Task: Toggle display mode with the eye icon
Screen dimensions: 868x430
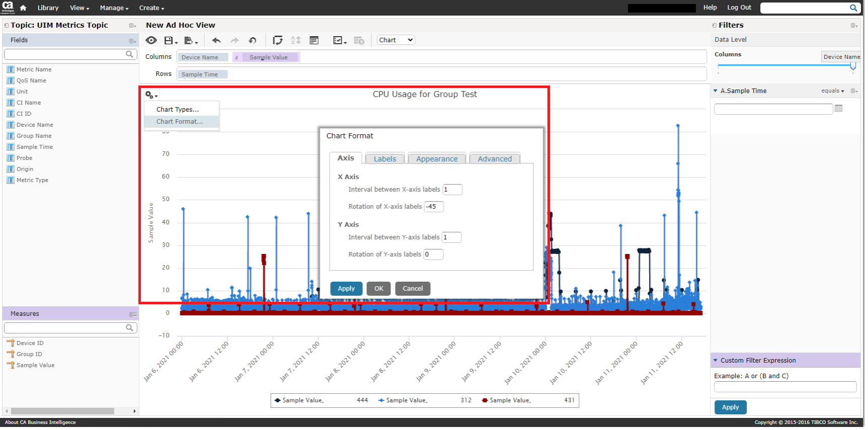Action: tap(151, 40)
